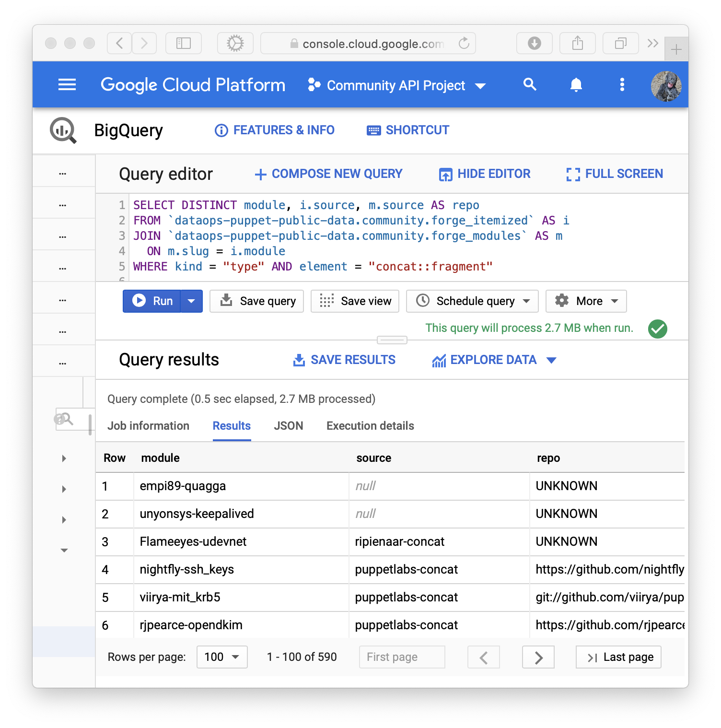This screenshot has height=728, width=721.
Task: Open the navigation hamburger menu
Action: [x=67, y=84]
